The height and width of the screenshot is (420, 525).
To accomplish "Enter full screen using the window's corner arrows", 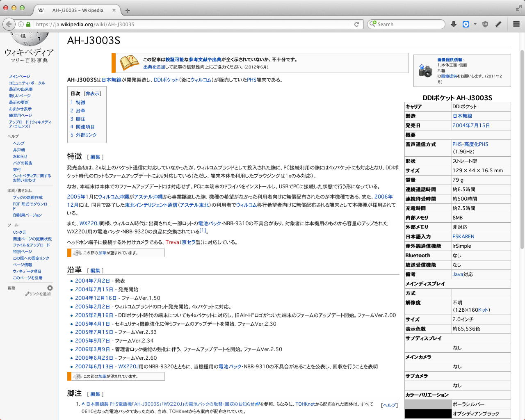I will (518, 8).
